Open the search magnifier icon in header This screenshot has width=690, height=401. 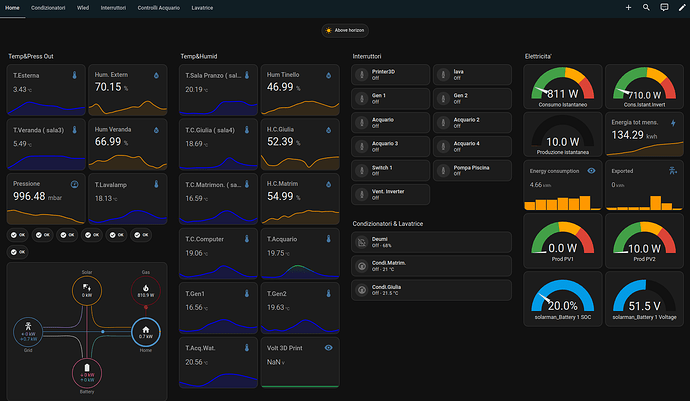646,7
